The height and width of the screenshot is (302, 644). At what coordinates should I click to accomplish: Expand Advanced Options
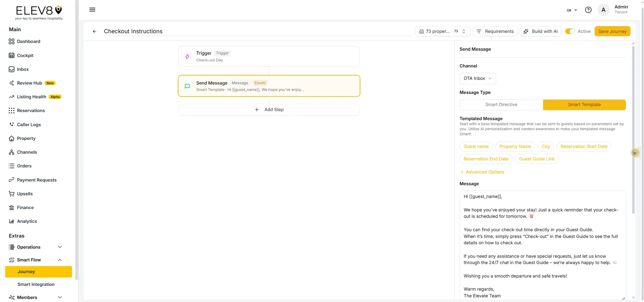[482, 172]
